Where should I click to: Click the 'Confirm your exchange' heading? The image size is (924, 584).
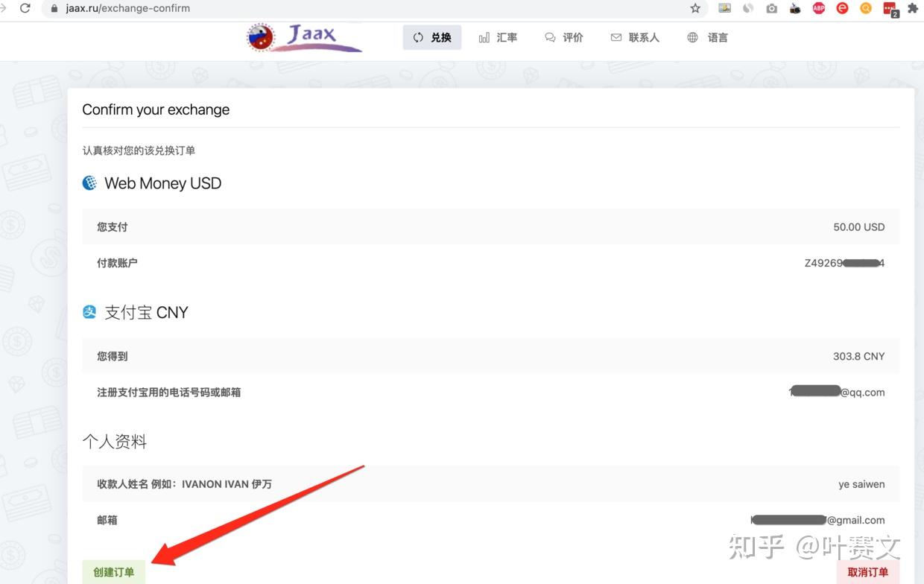(x=156, y=110)
